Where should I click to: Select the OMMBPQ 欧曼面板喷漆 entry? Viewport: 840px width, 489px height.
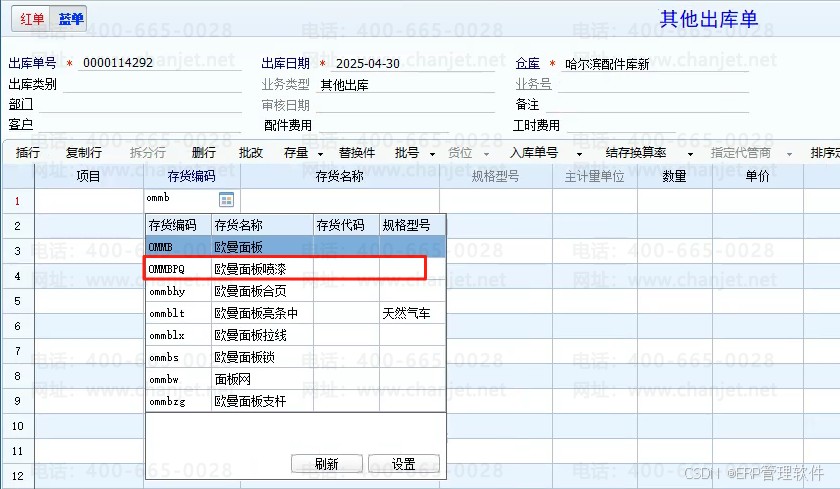(296, 269)
